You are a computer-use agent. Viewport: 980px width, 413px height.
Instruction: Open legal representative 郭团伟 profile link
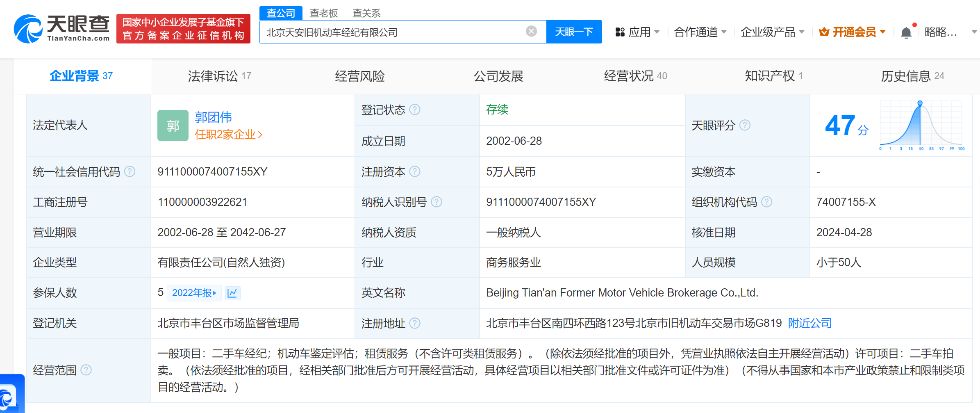(x=213, y=117)
